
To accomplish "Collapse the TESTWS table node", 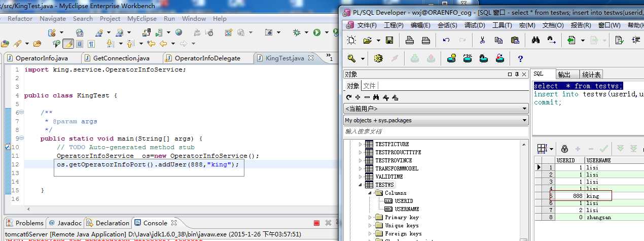I will 361,185.
